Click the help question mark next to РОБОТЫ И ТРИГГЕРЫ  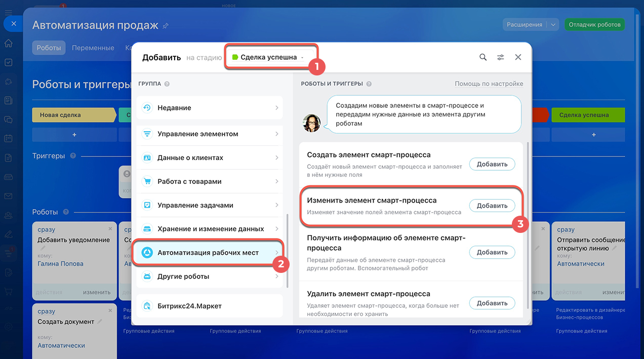pos(369,84)
